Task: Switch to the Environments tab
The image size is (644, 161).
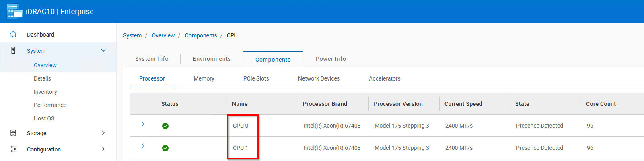Action: [212, 59]
